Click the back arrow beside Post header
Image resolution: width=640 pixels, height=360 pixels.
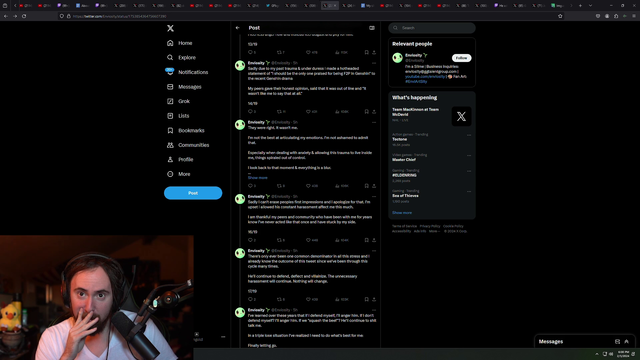click(238, 28)
